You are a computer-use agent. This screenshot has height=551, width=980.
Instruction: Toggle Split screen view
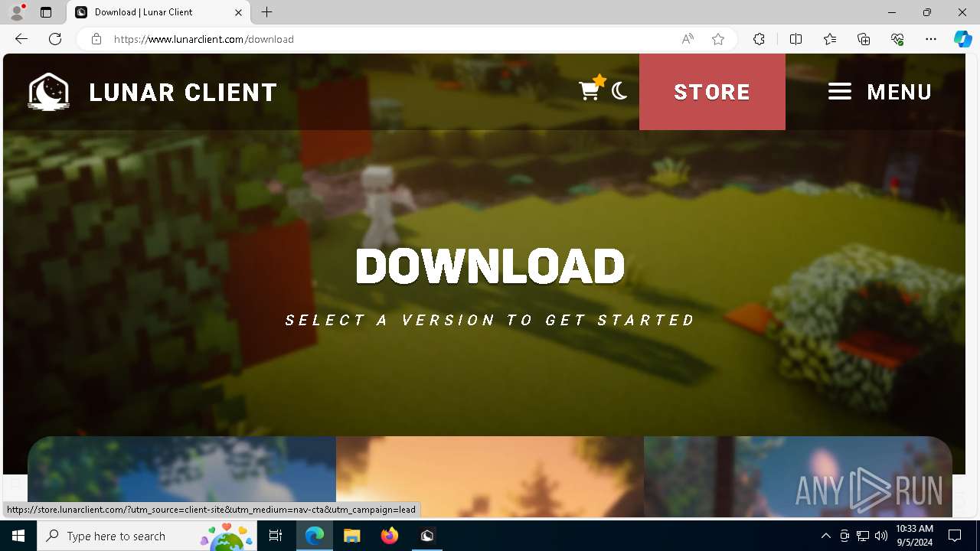pyautogui.click(x=796, y=39)
